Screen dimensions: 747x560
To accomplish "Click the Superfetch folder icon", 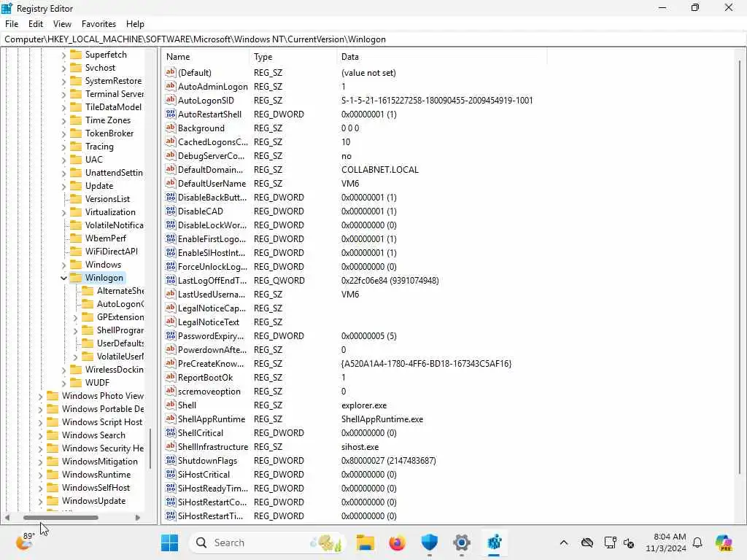I will coord(76,54).
